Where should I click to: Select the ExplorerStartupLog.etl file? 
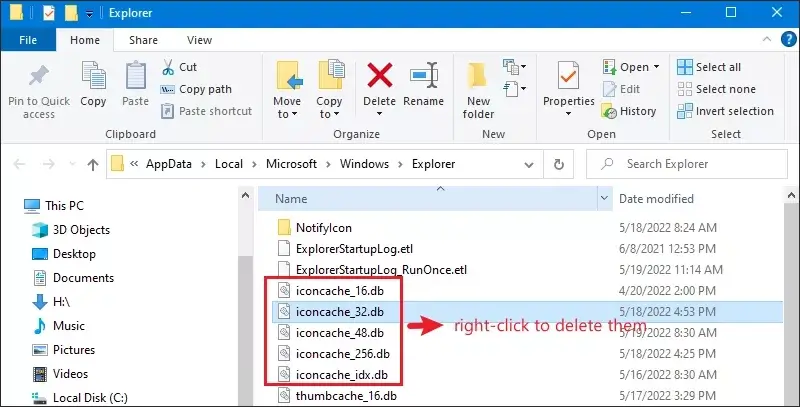(345, 249)
